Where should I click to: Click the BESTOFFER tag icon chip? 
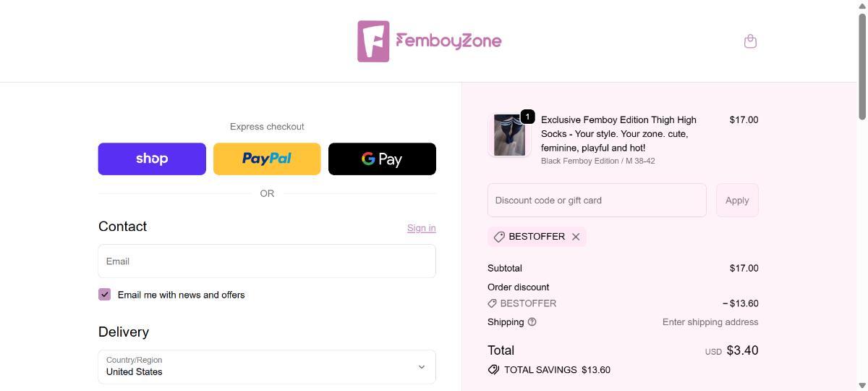499,237
